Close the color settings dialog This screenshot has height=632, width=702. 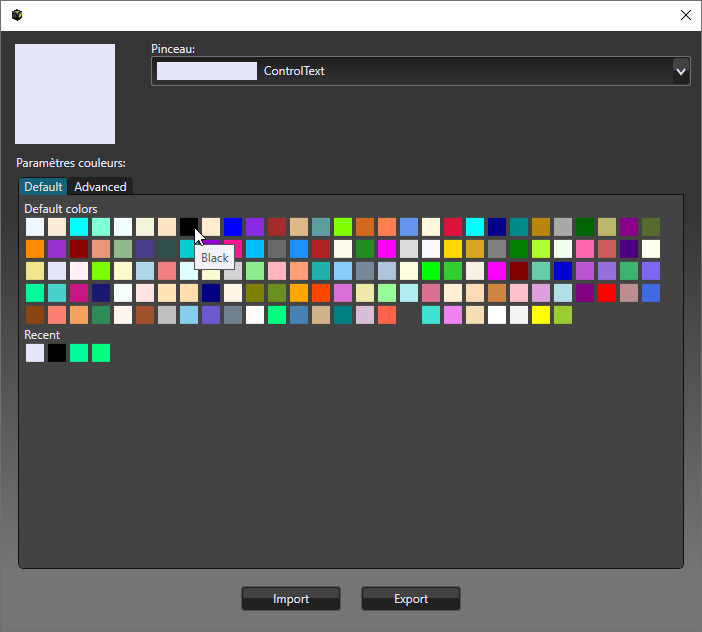click(685, 15)
